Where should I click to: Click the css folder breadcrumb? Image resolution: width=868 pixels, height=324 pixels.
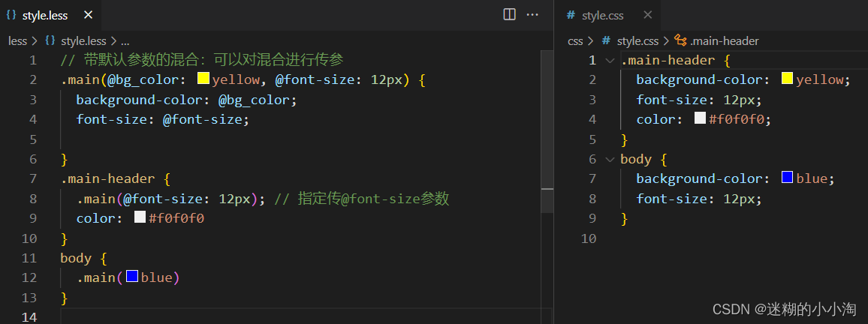pyautogui.click(x=575, y=41)
